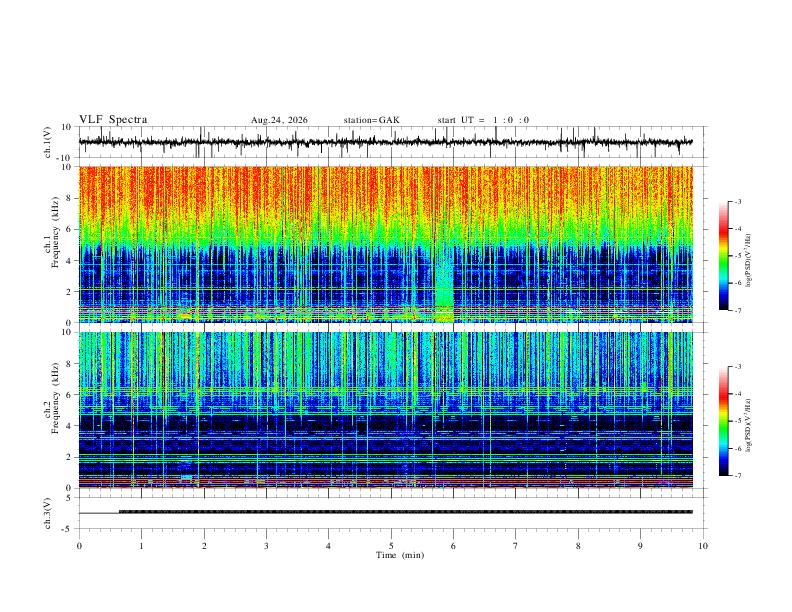The image size is (792, 612).
Task: Click the ch.2 lower color scale bar
Action: (x=723, y=421)
